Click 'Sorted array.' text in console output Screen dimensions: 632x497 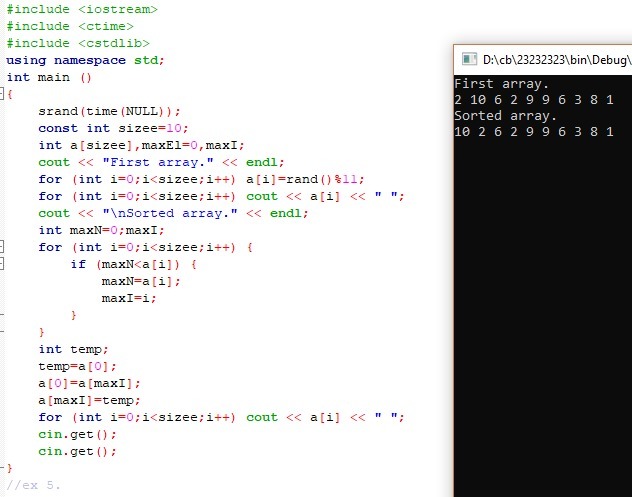pos(505,116)
